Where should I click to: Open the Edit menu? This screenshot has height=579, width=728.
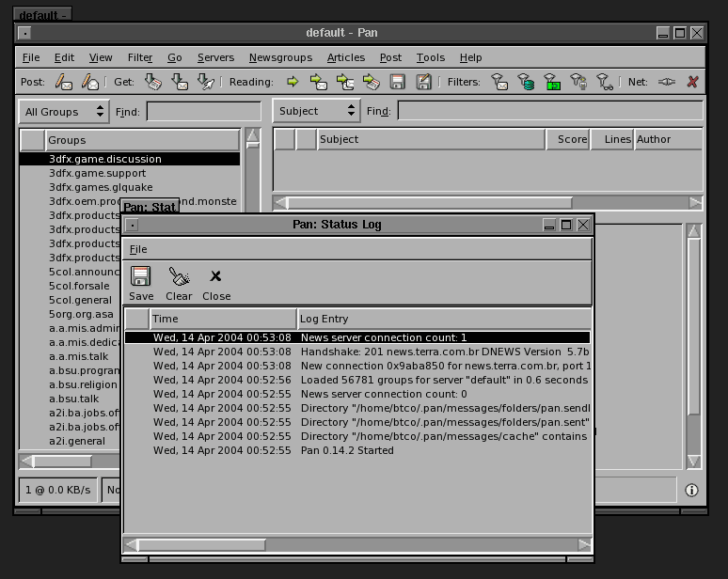coord(64,57)
